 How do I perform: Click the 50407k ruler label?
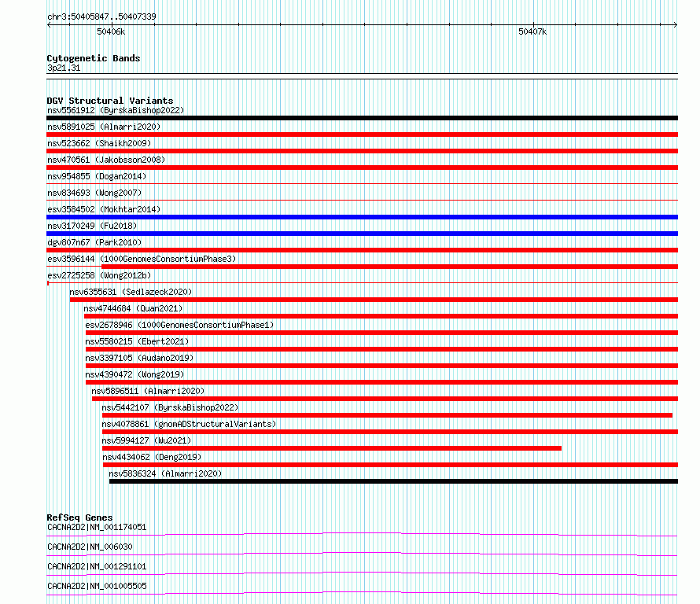(532, 31)
